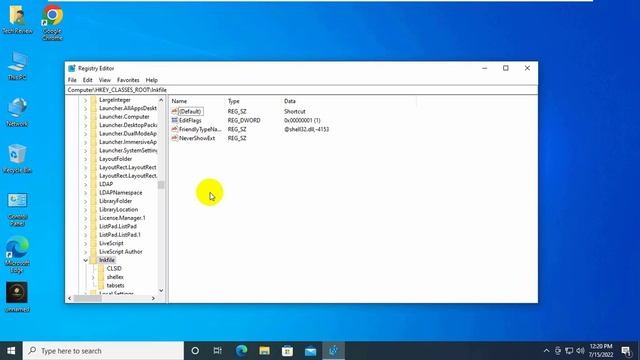
Task: Open the clock and date flyout
Action: click(x=601, y=351)
